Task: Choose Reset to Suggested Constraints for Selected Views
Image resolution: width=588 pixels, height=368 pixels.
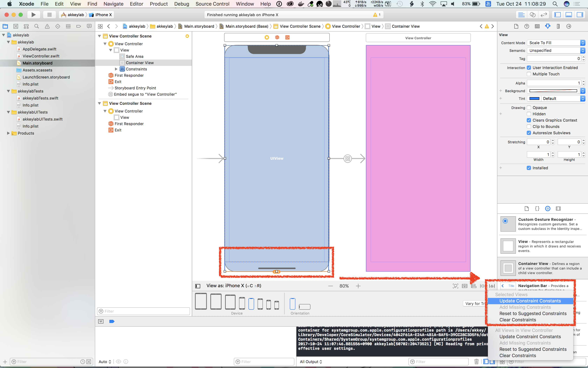Action: click(530, 314)
